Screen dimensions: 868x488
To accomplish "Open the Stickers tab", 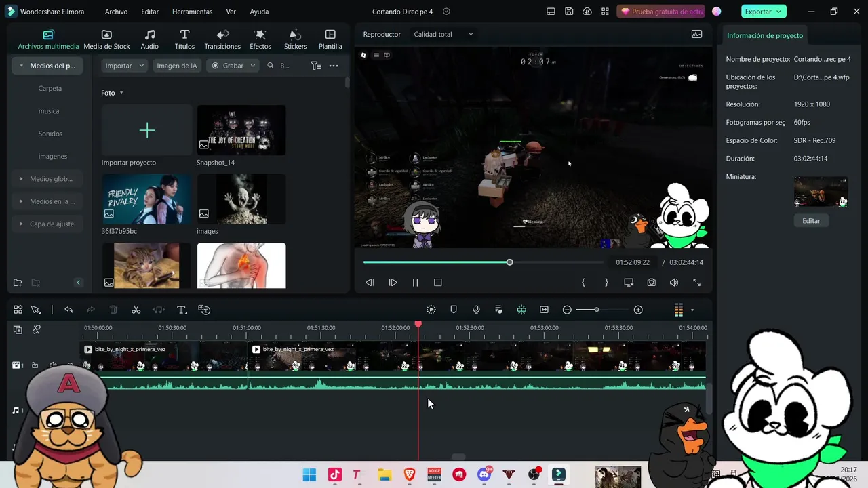I will click(x=295, y=40).
